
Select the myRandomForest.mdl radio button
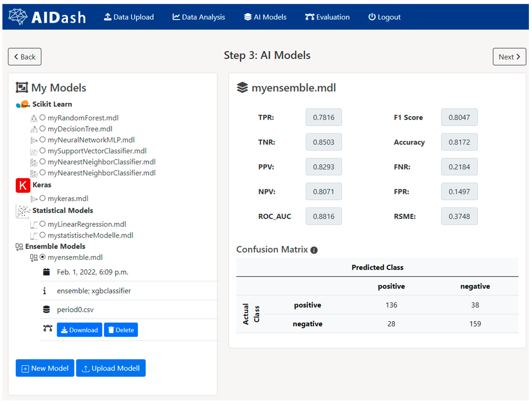point(43,118)
